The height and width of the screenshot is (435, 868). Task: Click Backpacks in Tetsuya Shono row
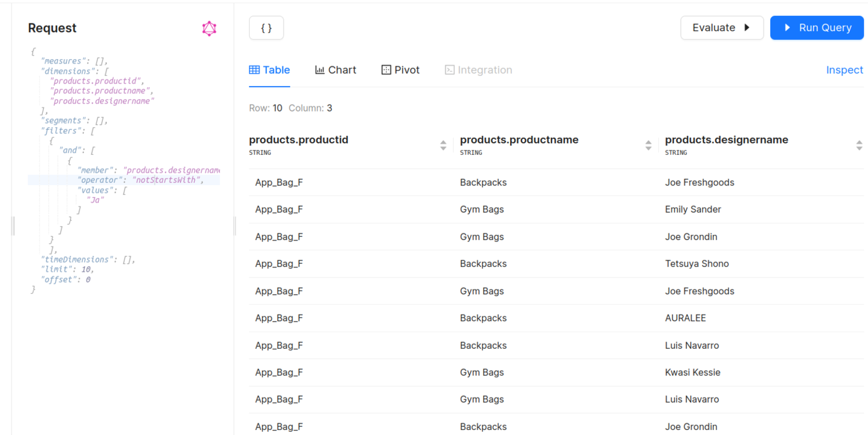(483, 264)
